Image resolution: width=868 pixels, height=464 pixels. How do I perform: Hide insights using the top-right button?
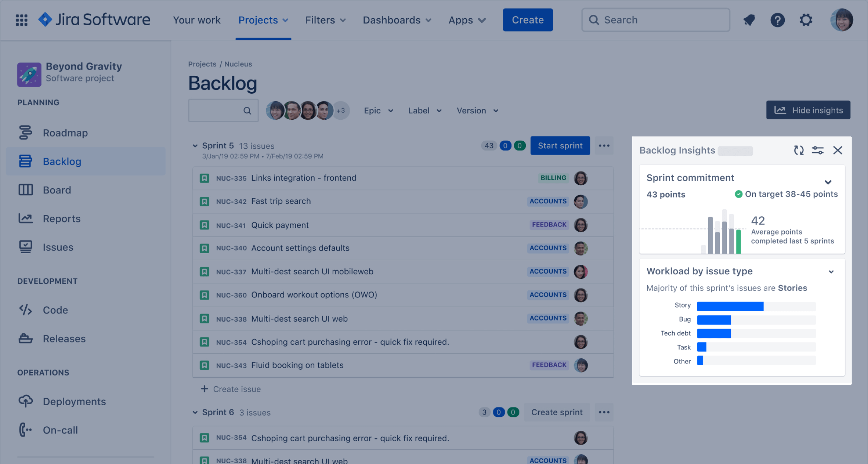(808, 110)
